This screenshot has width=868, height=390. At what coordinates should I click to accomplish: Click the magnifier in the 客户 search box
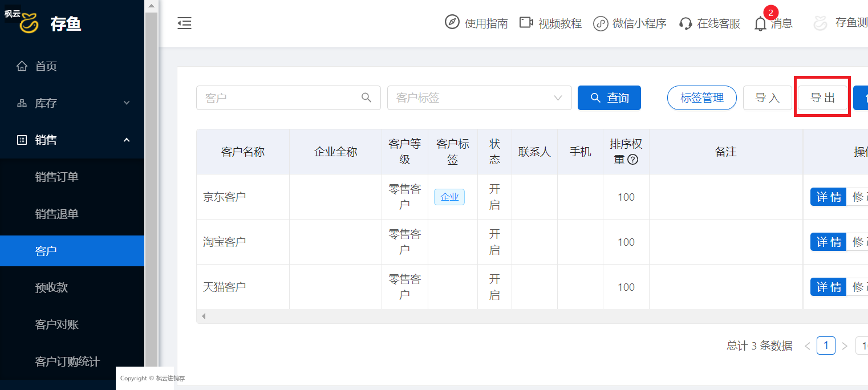pyautogui.click(x=367, y=97)
